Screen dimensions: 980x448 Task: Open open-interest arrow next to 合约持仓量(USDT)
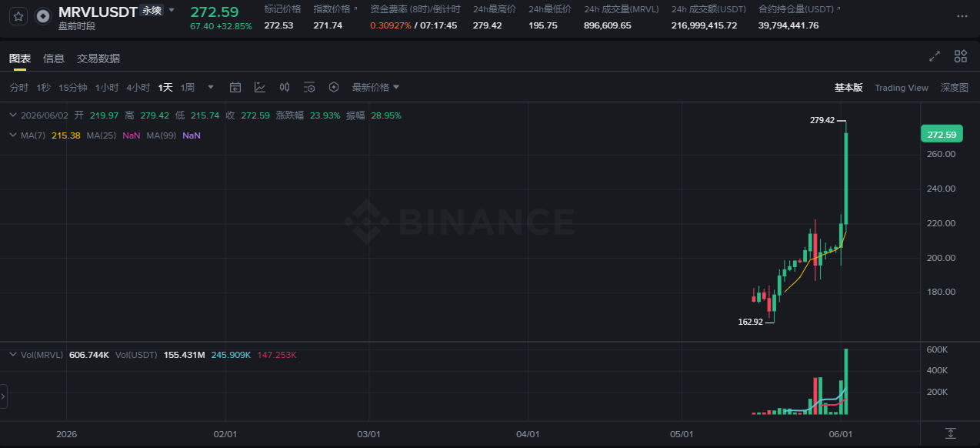coord(838,8)
